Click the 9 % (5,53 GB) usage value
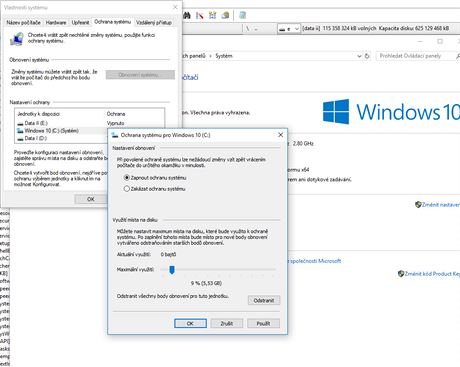The image size is (460, 367). 206,283
